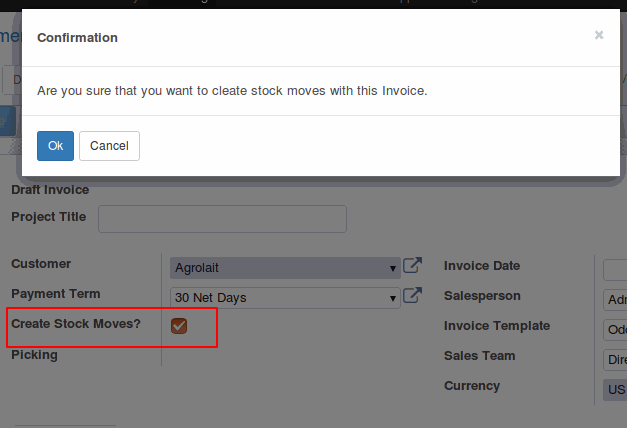This screenshot has height=428, width=627.
Task: Click the Confirmation dialog title
Action: pos(78,38)
